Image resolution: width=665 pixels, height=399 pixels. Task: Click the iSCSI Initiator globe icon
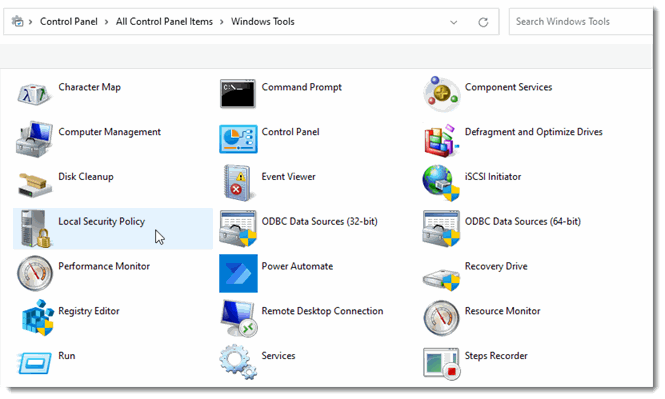441,183
